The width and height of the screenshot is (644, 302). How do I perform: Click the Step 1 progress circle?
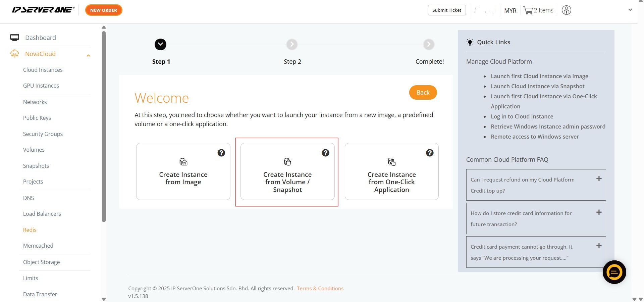[160, 44]
